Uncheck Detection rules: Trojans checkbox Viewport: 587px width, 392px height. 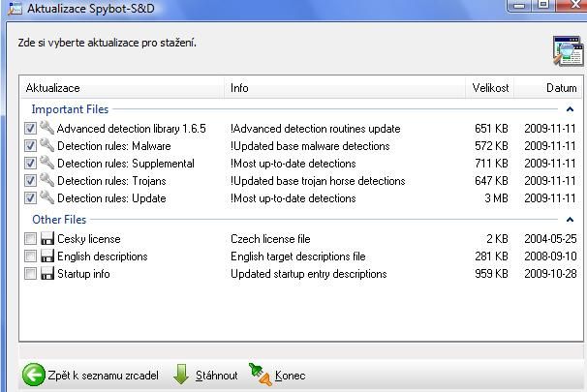point(30,181)
